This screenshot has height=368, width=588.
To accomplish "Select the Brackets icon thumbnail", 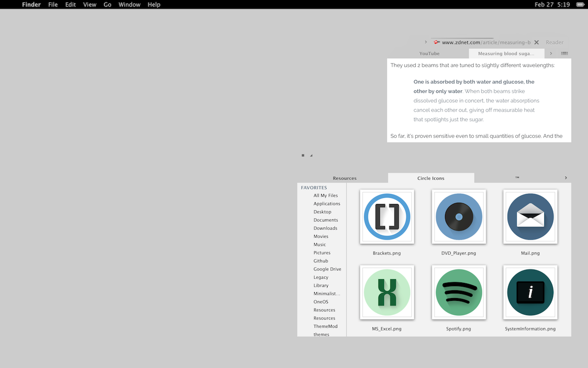I will click(x=387, y=217).
